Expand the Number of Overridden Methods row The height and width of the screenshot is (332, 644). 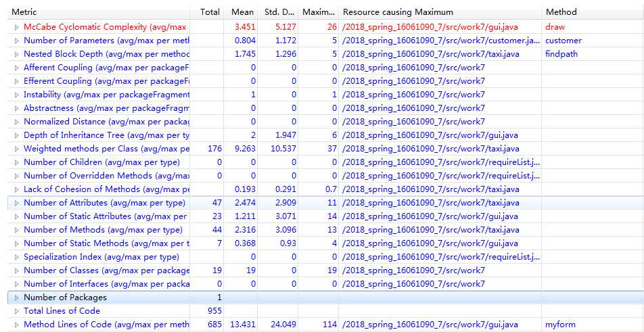16,176
